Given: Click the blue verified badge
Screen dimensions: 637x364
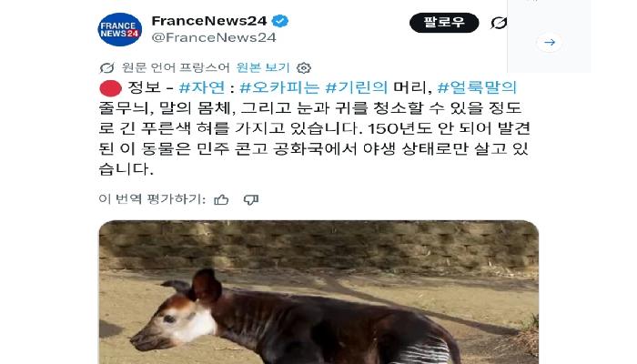Looking at the screenshot, I should coord(280,21).
